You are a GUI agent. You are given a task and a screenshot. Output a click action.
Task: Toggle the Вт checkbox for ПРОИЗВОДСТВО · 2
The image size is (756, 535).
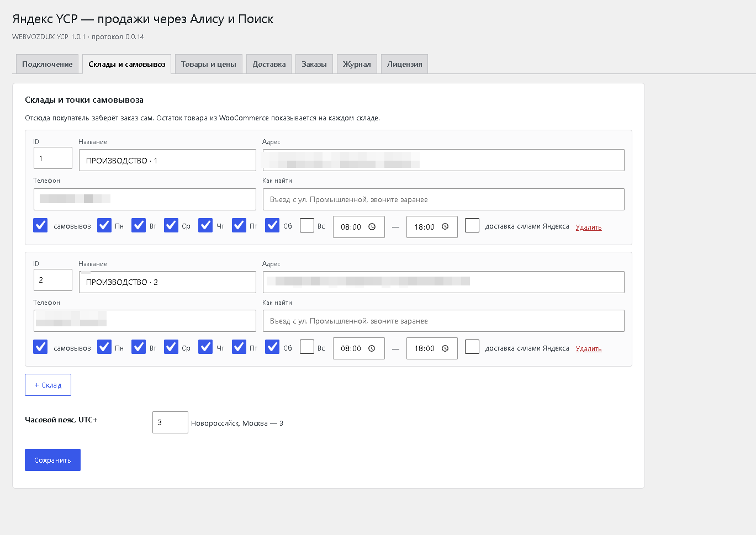[x=139, y=347]
